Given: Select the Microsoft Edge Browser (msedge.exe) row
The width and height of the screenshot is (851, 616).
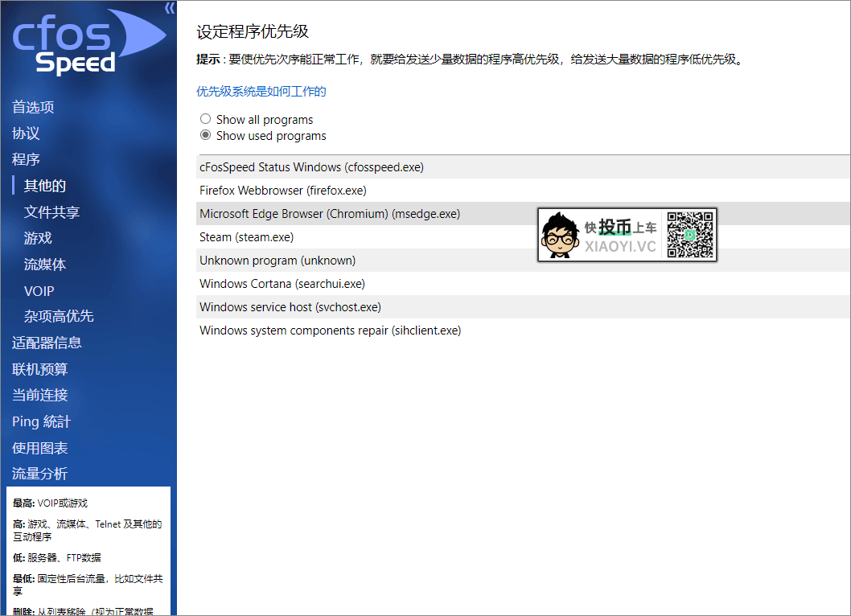Looking at the screenshot, I should click(x=523, y=214).
